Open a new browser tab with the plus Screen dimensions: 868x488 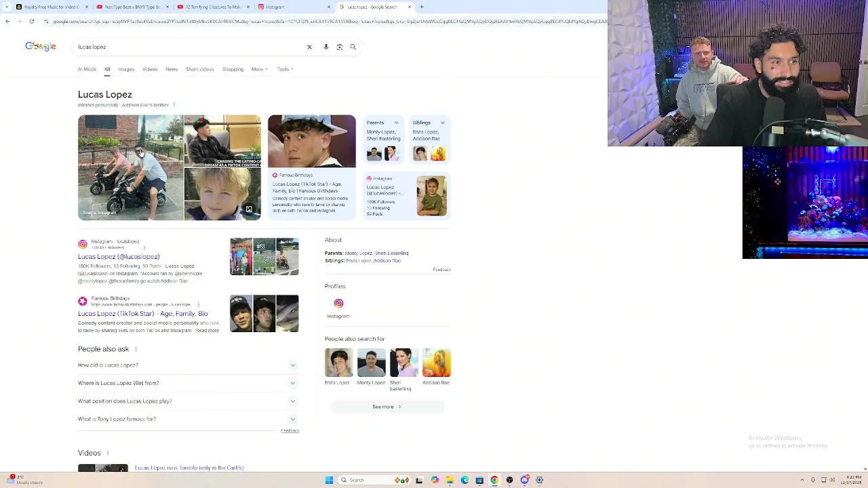[421, 7]
